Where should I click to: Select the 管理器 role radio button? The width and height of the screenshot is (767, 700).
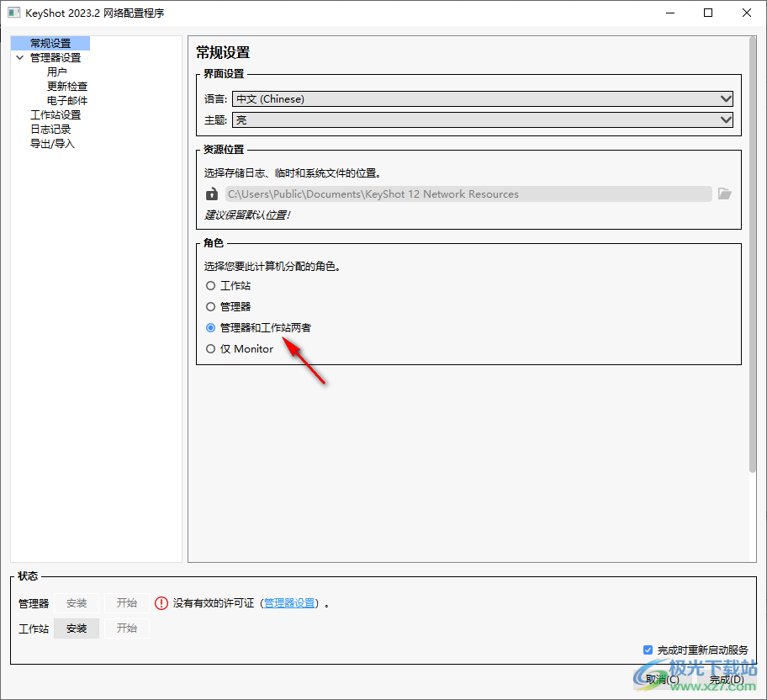tap(209, 306)
